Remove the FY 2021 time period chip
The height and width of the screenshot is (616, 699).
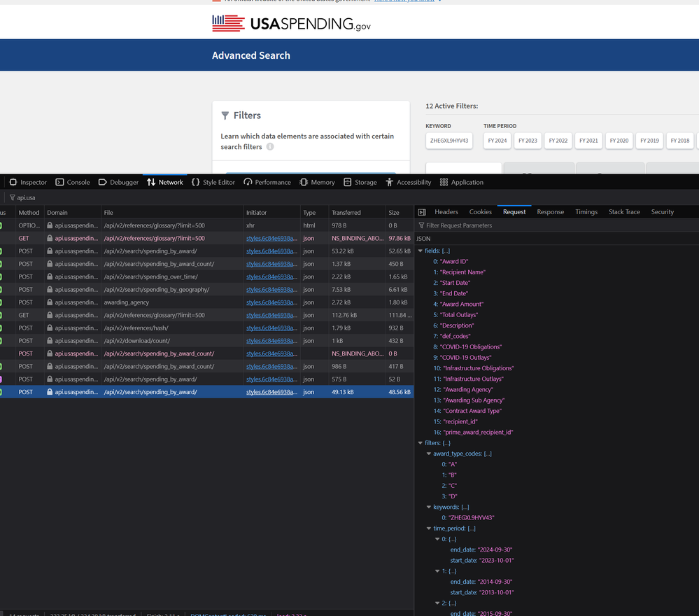click(x=588, y=141)
